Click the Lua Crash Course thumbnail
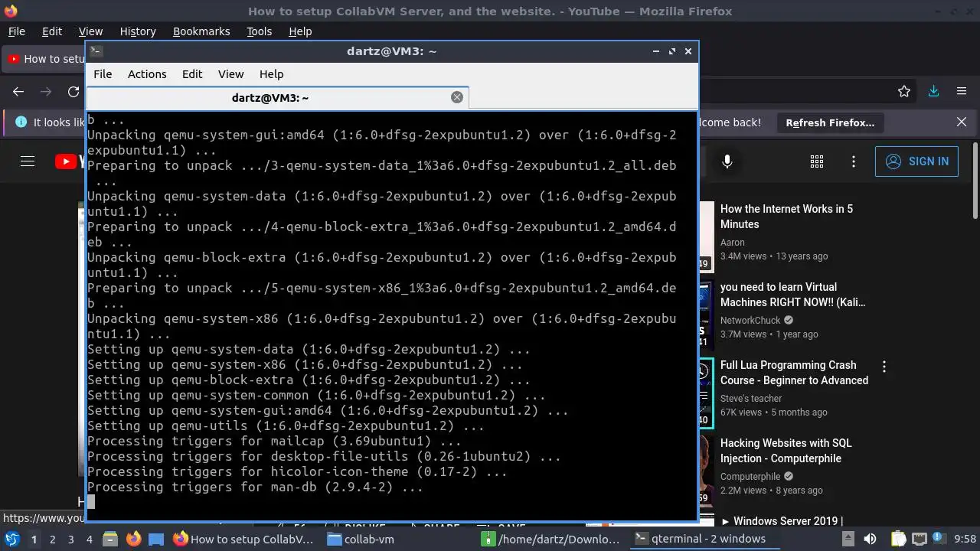This screenshot has height=551, width=980. pyautogui.click(x=706, y=393)
